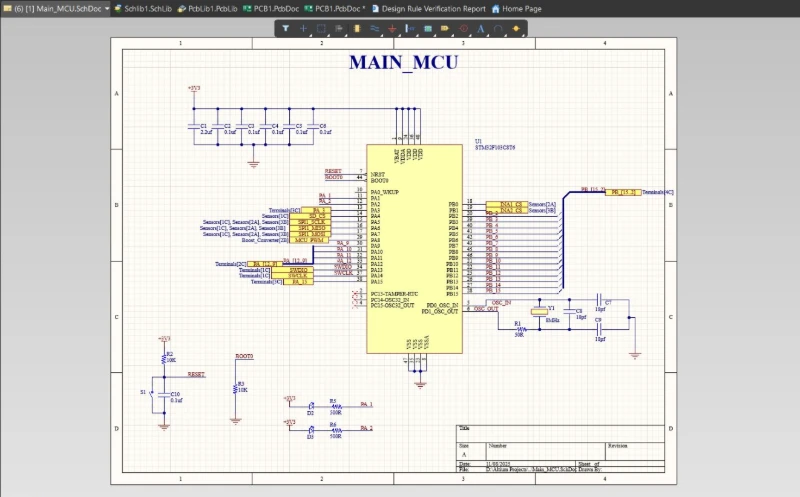The width and height of the screenshot is (800, 497).
Task: Select the dashed rectangle selection tool
Action: (322, 28)
